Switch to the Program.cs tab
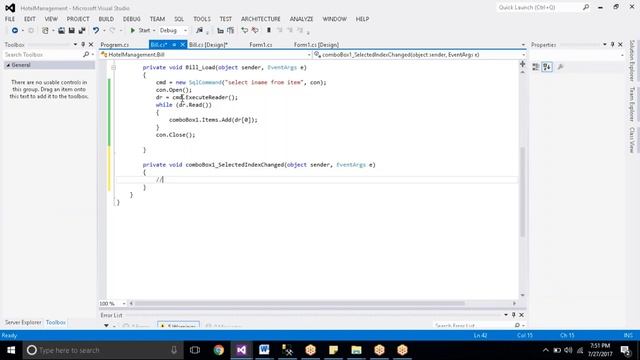Viewport: 640px width, 360px height. [x=115, y=45]
